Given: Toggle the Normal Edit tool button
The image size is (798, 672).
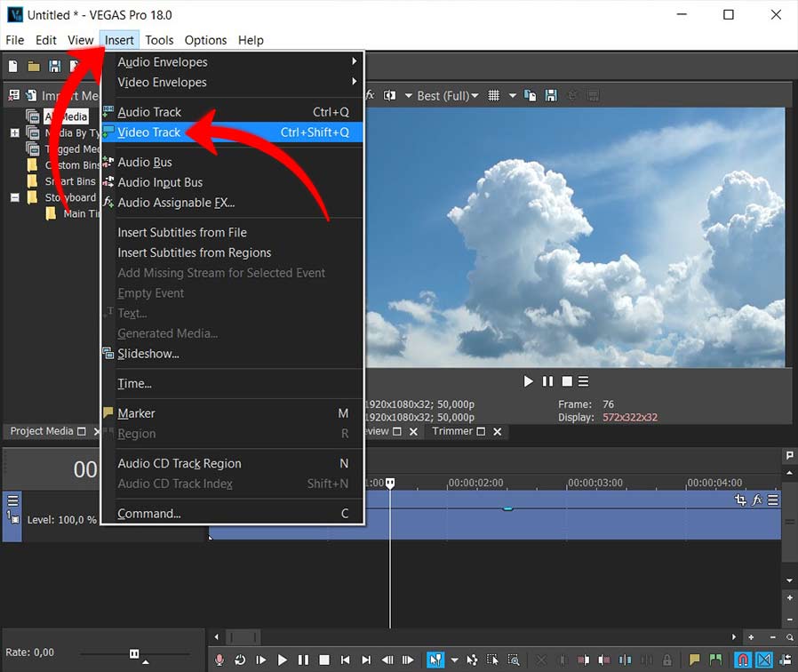Looking at the screenshot, I should click(x=435, y=660).
